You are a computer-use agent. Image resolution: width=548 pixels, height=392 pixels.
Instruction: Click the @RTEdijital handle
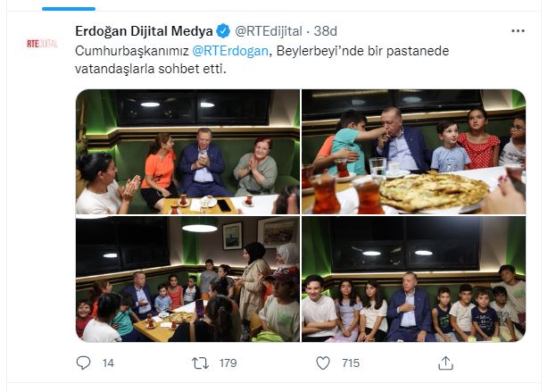[x=269, y=31]
